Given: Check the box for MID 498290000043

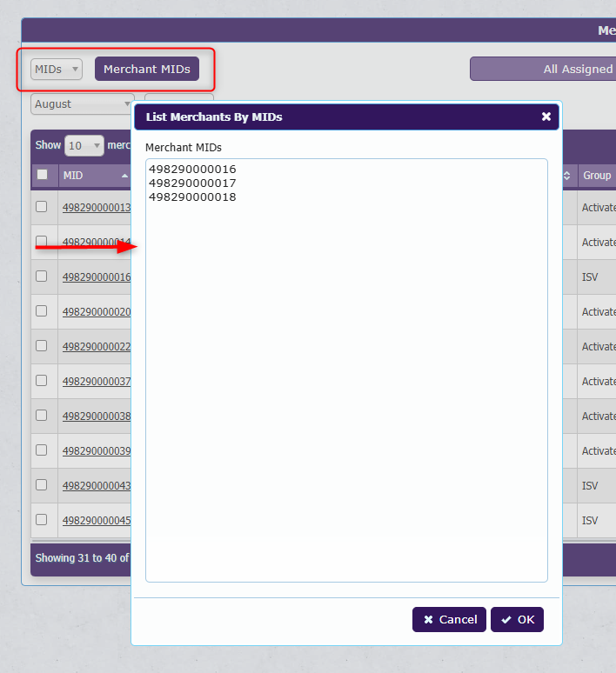Looking at the screenshot, I should tap(41, 484).
